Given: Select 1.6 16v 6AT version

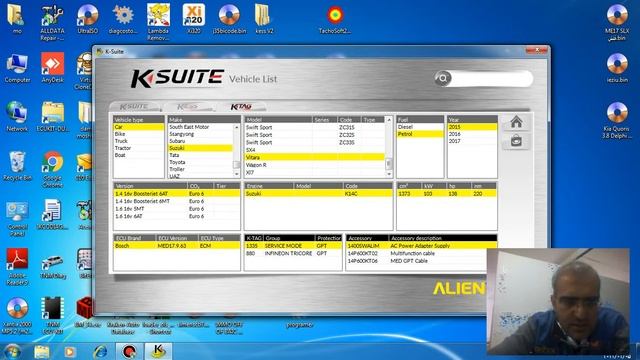Looking at the screenshot, I should click(177, 216).
